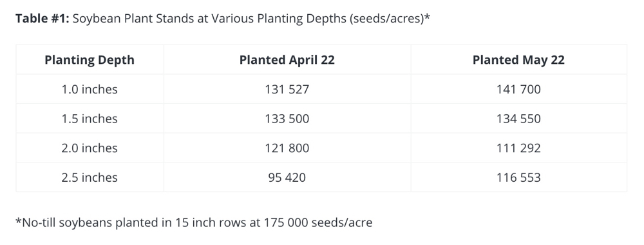Click the Planted May 22 column header
Screen dimensions: 644x245
518,60
